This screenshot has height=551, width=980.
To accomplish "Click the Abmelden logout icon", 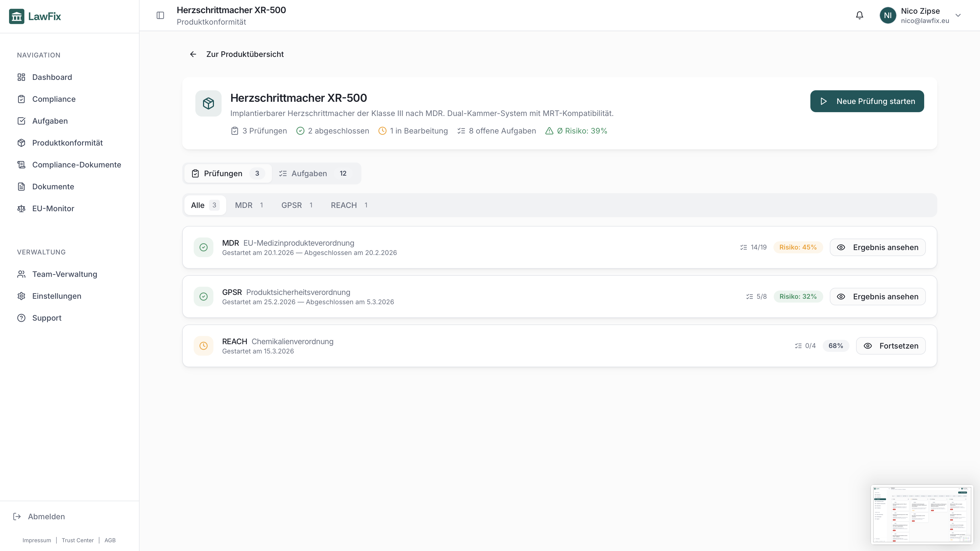I will (17, 516).
